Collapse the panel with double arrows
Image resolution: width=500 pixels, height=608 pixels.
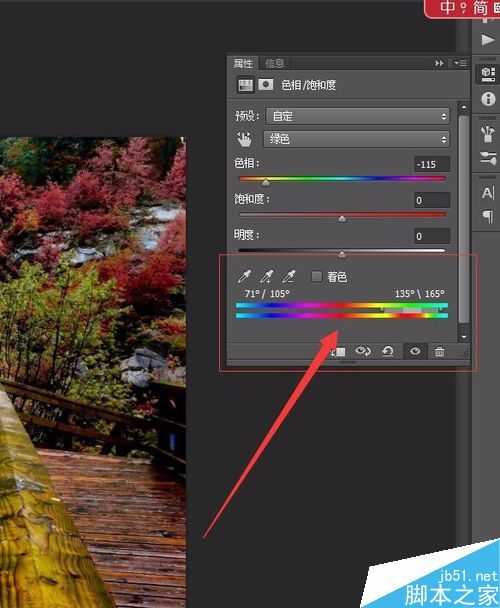439,63
